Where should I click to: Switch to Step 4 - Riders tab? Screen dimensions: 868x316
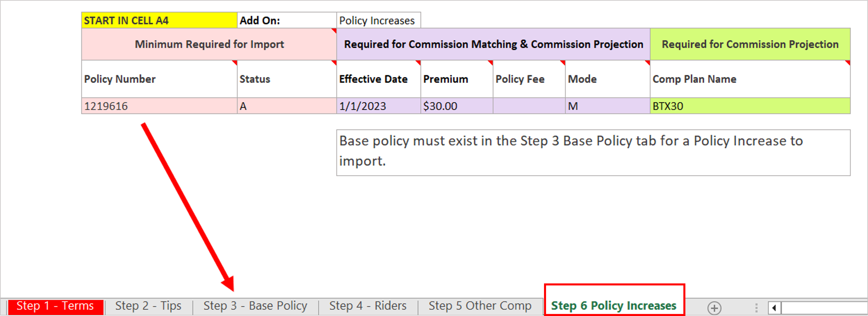point(368,306)
